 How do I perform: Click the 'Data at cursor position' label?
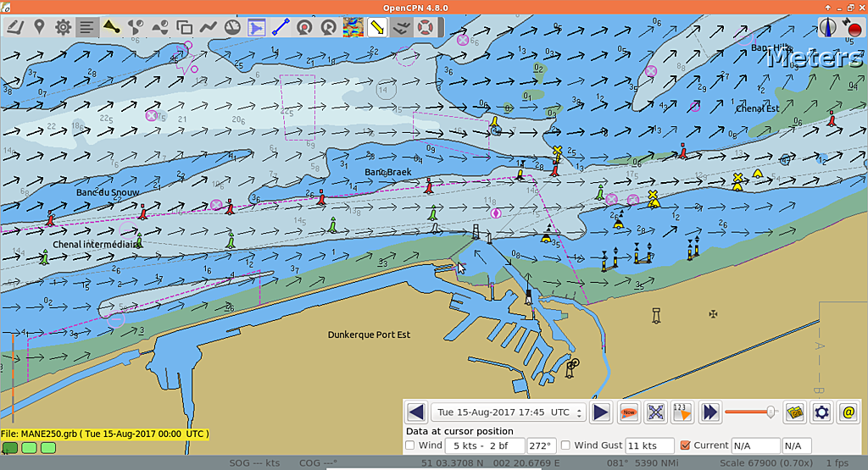tap(459, 431)
